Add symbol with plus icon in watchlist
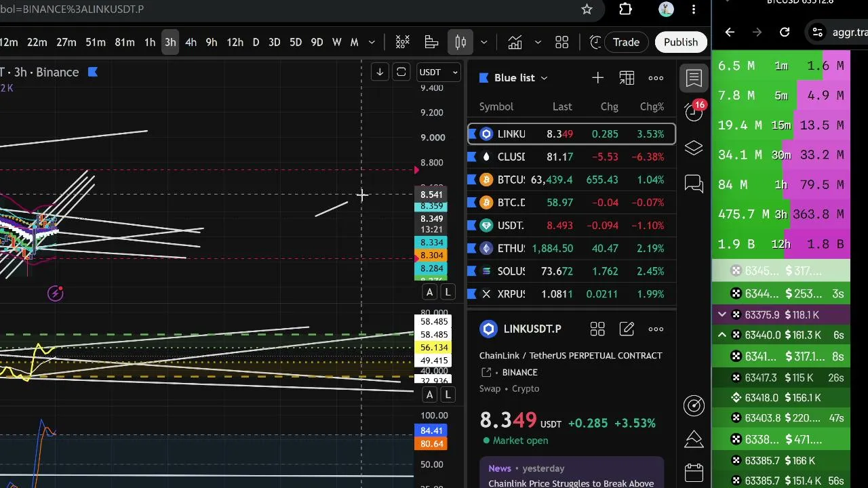 point(597,78)
